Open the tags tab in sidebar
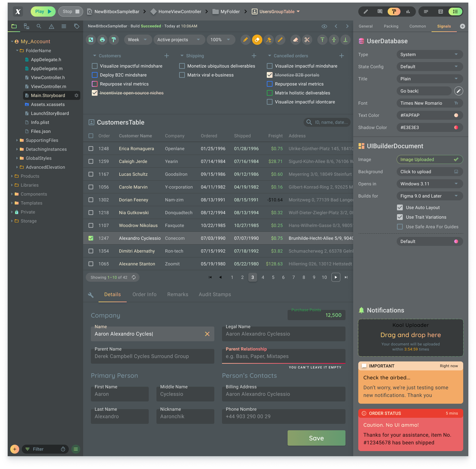 pyautogui.click(x=77, y=26)
